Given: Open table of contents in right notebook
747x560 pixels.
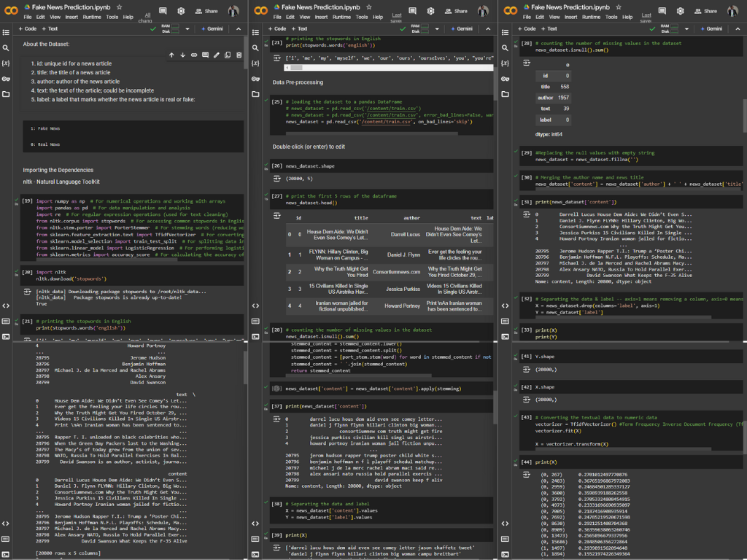Looking at the screenshot, I should (505, 32).
